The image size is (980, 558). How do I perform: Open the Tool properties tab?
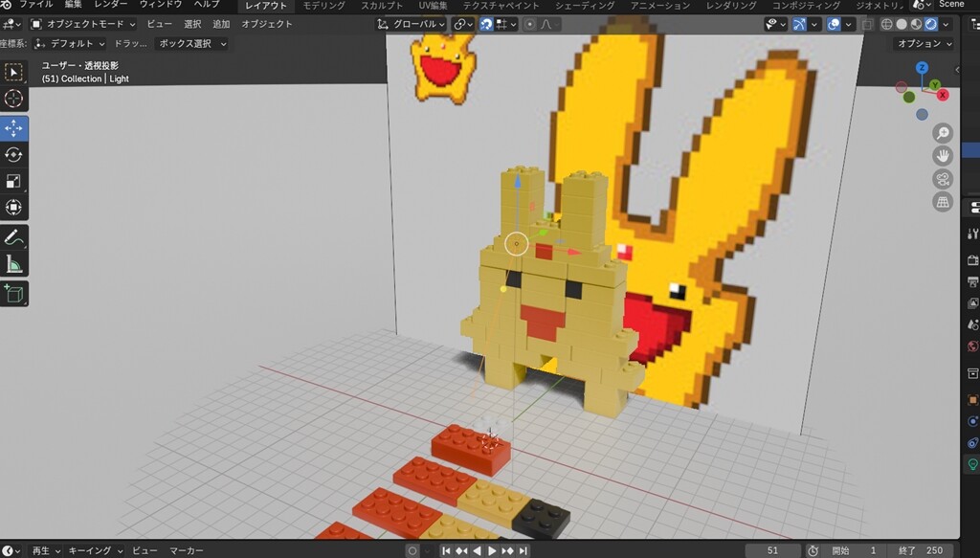(972, 234)
